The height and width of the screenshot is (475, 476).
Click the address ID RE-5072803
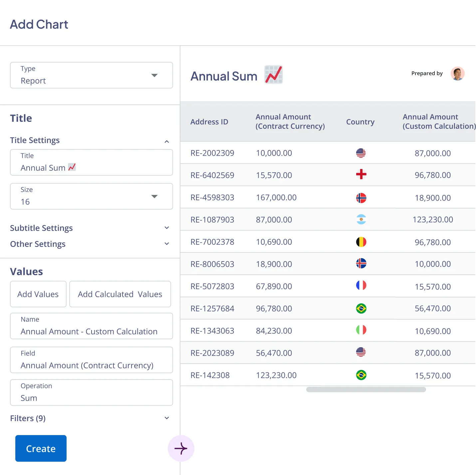(212, 286)
